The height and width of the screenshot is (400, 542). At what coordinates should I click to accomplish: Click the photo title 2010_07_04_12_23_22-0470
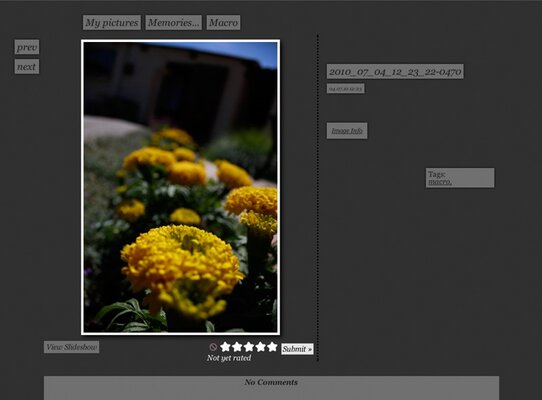[x=395, y=72]
